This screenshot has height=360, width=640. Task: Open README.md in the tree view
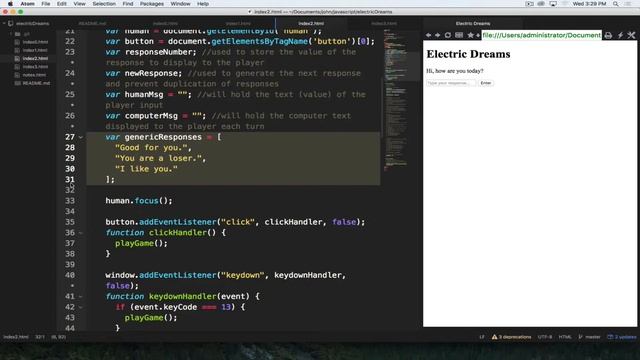click(36, 83)
